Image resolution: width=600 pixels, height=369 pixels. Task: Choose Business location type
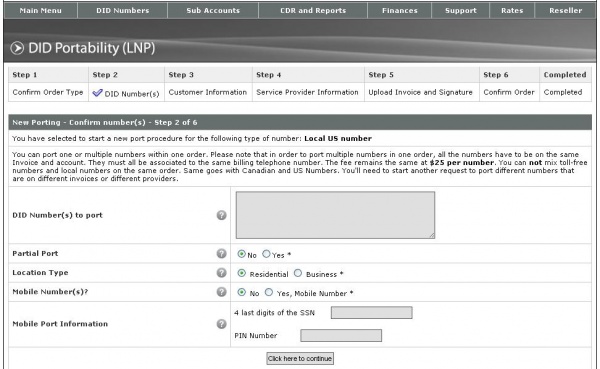click(x=298, y=273)
